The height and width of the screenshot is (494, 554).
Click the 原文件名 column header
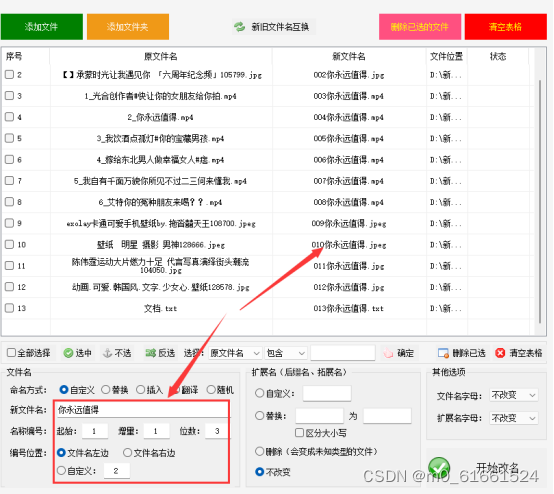(x=161, y=56)
